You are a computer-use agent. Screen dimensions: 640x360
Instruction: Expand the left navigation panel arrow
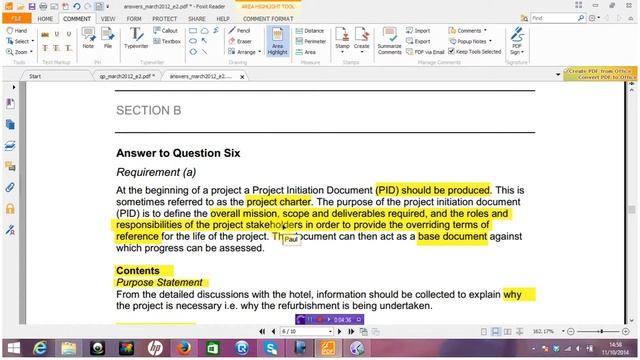point(13,87)
